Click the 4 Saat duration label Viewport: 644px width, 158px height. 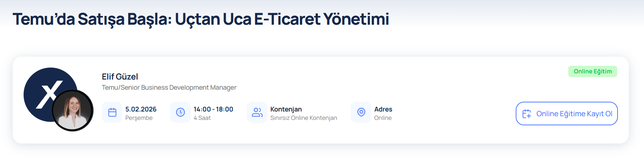point(202,118)
